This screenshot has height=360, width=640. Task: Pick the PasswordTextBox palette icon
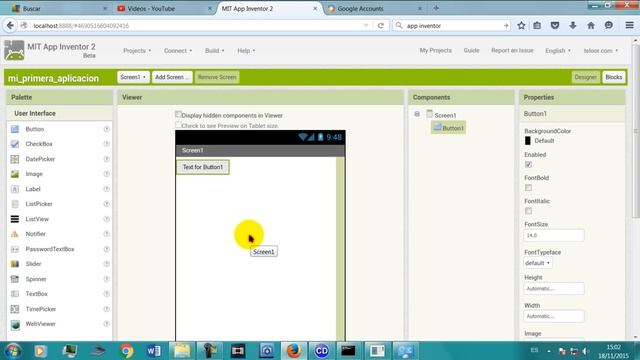pyautogui.click(x=15, y=249)
